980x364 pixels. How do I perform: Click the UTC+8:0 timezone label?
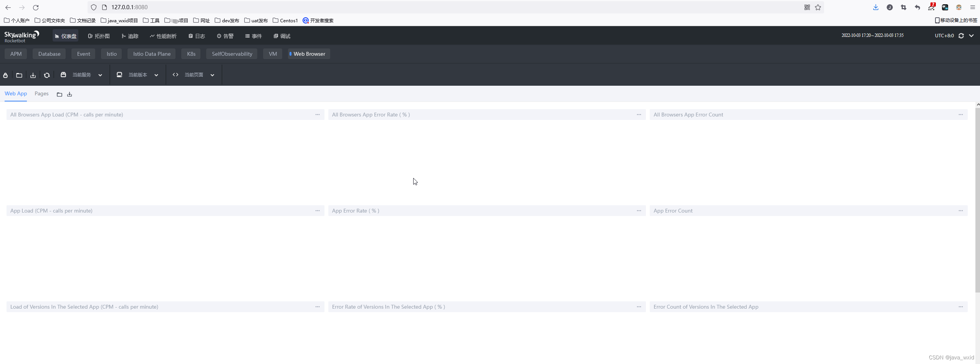pyautogui.click(x=944, y=36)
